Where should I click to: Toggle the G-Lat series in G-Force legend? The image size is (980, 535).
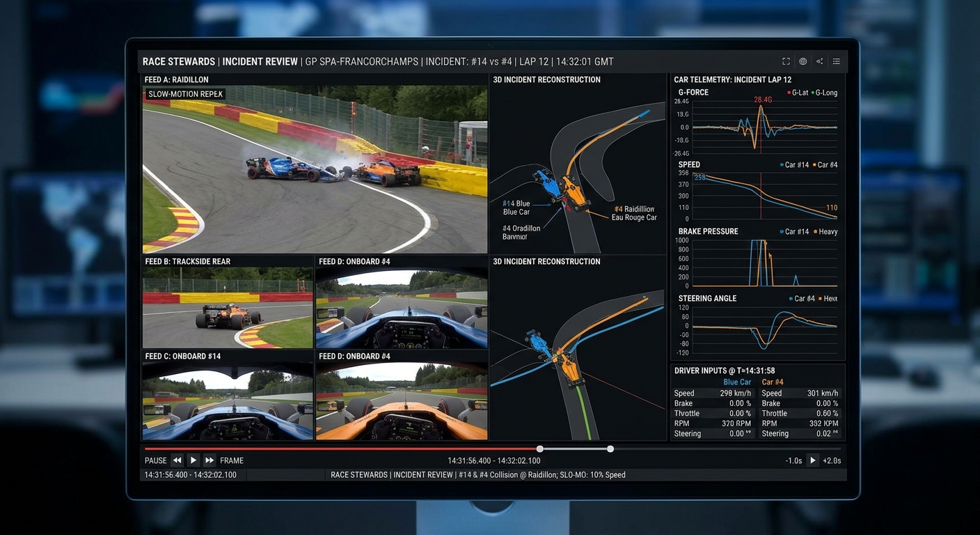tap(798, 93)
